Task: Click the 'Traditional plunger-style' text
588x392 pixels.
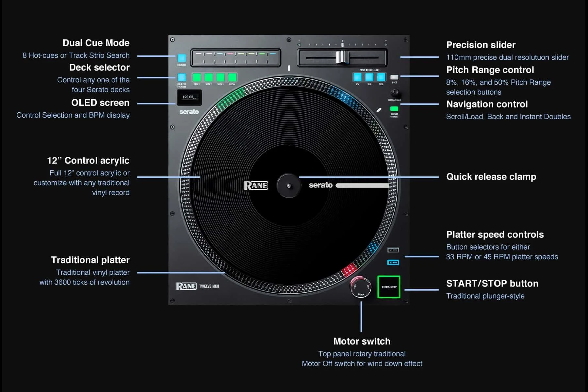Action: pyautogui.click(x=485, y=296)
